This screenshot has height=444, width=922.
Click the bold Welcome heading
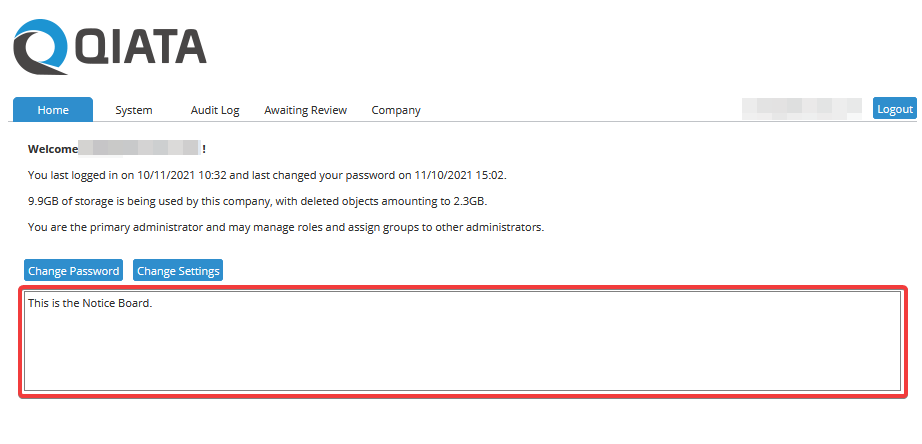(x=52, y=149)
